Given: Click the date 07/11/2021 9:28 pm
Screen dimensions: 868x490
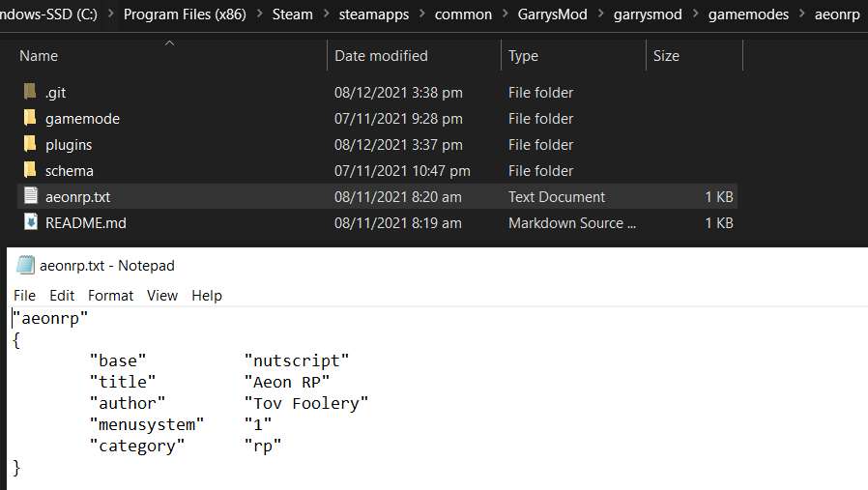Looking at the screenshot, I should 398,119.
